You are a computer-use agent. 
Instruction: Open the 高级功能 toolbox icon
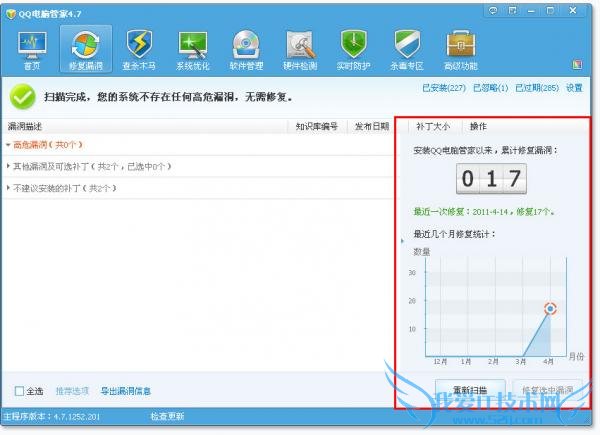461,50
